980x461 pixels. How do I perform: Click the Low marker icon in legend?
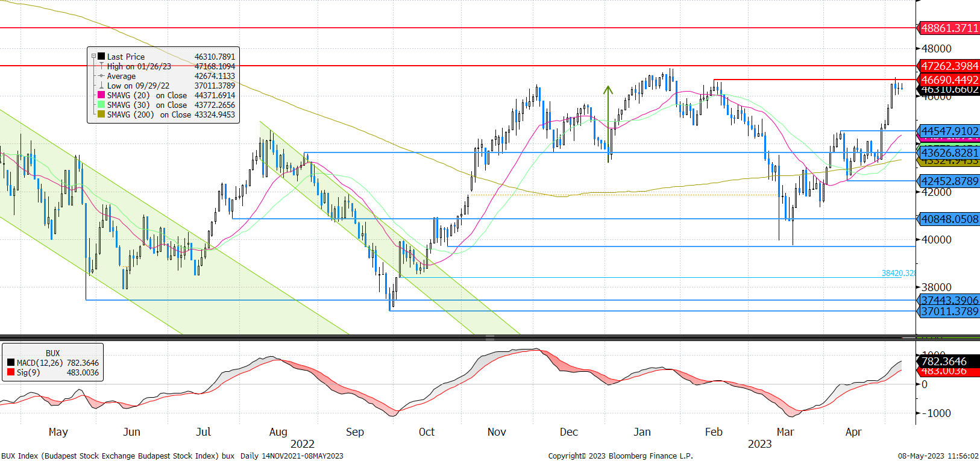click(101, 86)
